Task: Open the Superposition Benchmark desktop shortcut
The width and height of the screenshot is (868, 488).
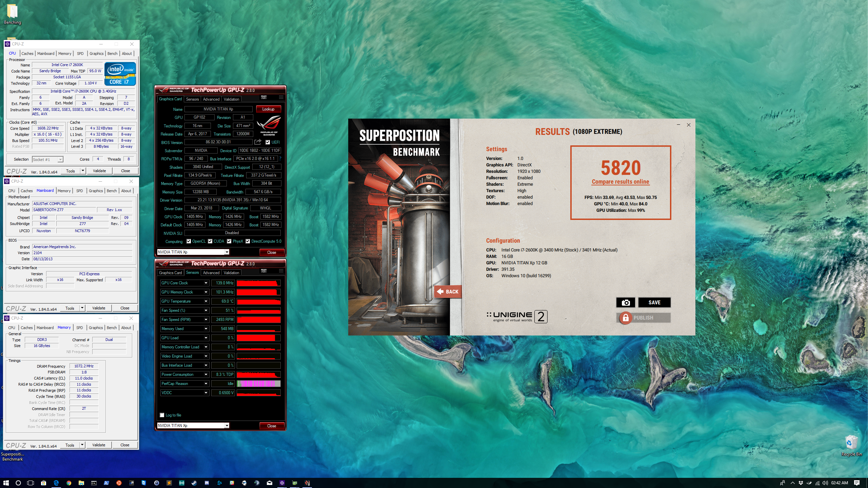Action: (12, 456)
